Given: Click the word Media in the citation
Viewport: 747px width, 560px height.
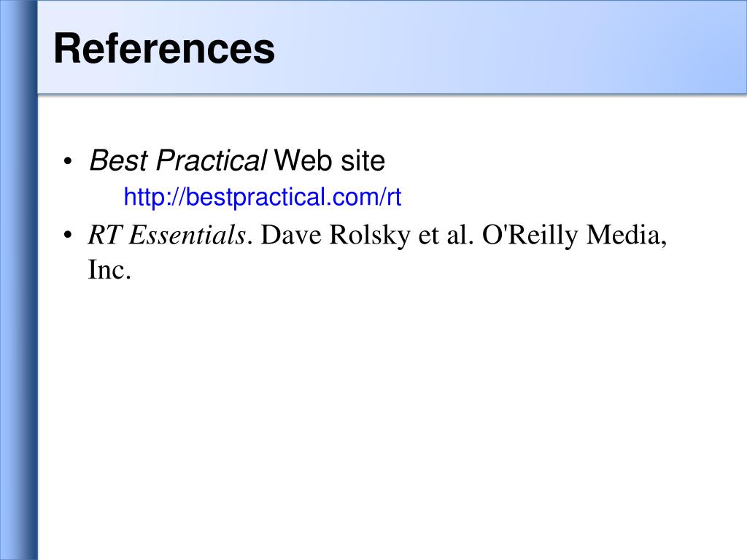Looking at the screenshot, I should point(626,235).
